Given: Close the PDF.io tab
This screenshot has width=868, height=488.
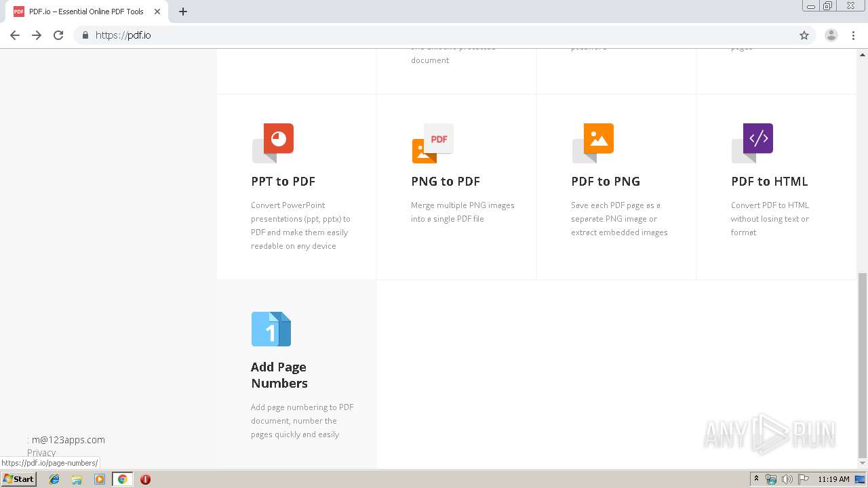Looking at the screenshot, I should 157,12.
